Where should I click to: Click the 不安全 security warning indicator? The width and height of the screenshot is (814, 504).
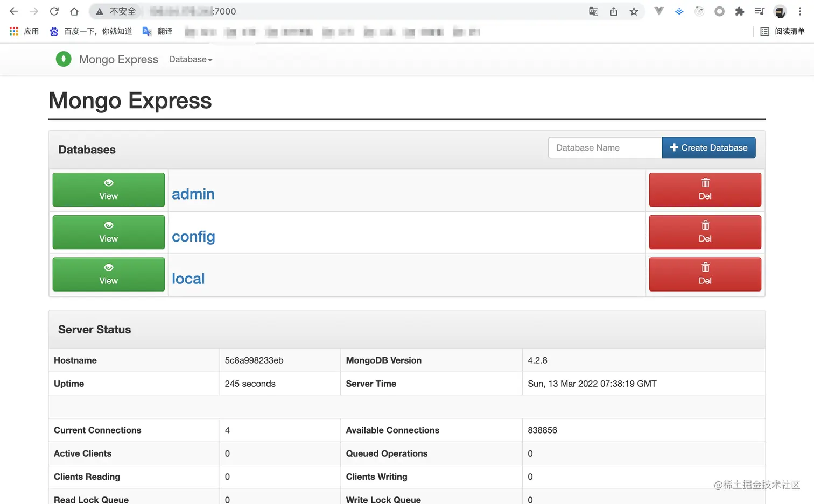[x=116, y=11]
